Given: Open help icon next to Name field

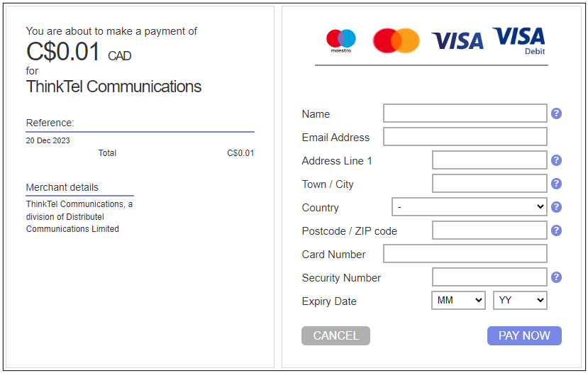Looking at the screenshot, I should coord(557,113).
